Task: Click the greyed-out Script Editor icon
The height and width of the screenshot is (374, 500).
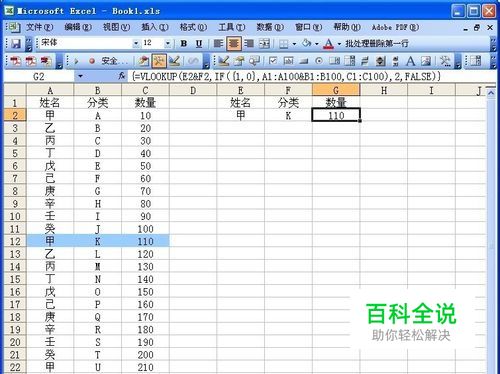Action: pos(193,61)
